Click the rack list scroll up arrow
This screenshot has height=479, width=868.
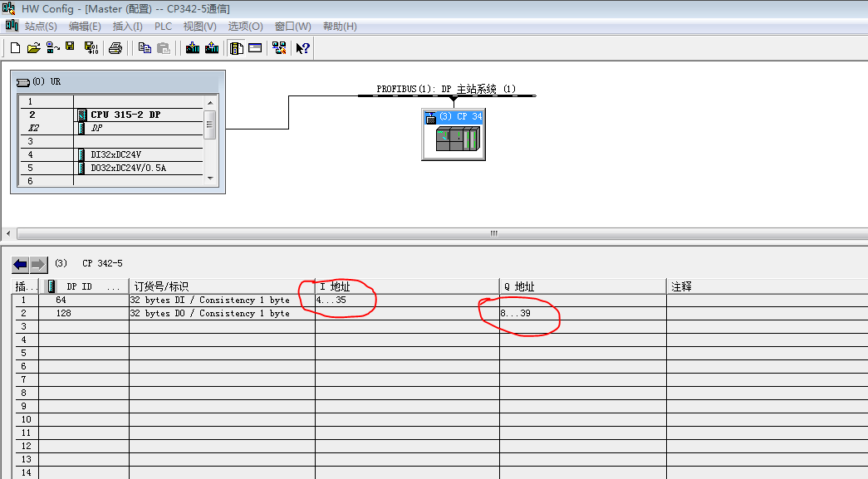click(210, 103)
